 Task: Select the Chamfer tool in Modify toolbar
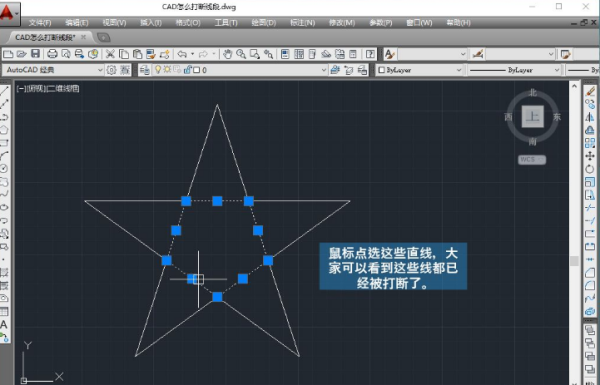590,272
